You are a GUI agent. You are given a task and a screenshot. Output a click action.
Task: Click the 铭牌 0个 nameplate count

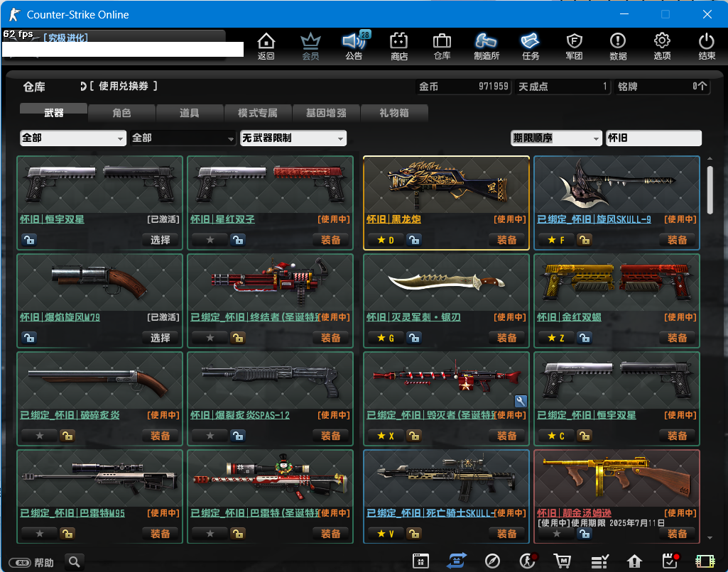coord(663,87)
